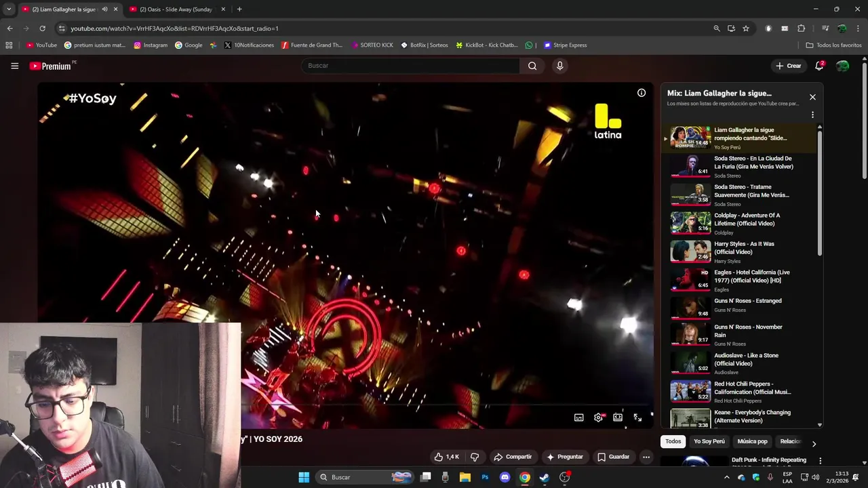Open the YouTube account avatar menu
This screenshot has width=868, height=488.
[842, 66]
